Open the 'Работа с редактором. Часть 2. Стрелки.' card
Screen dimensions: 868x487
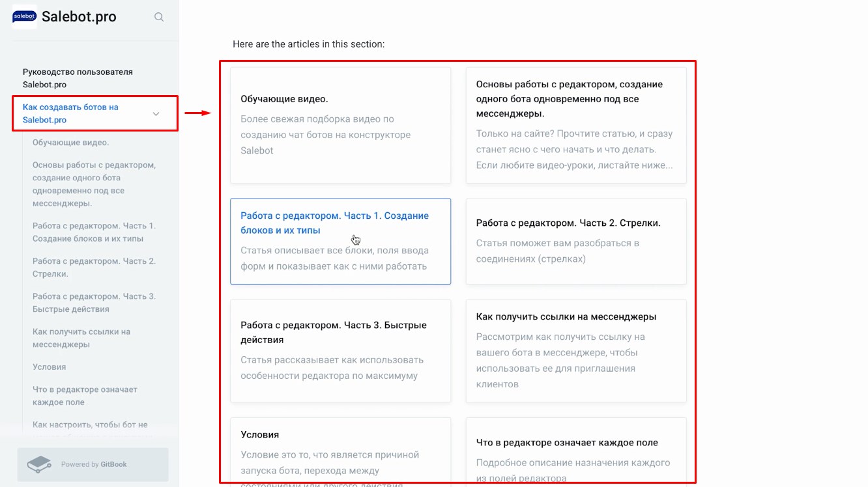click(576, 241)
